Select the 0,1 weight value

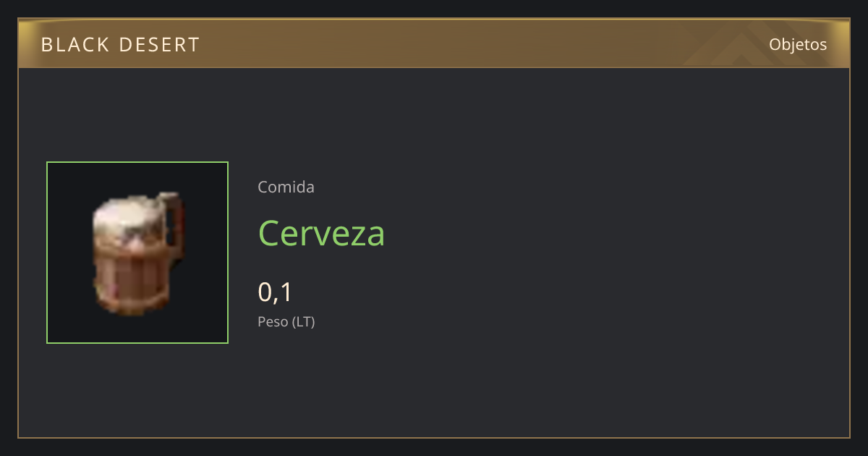pos(275,292)
